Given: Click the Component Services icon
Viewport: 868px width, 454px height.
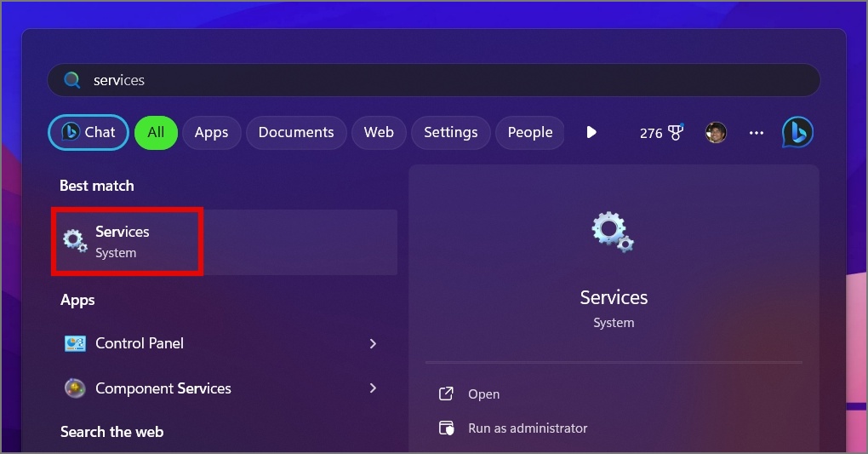Looking at the screenshot, I should [75, 388].
